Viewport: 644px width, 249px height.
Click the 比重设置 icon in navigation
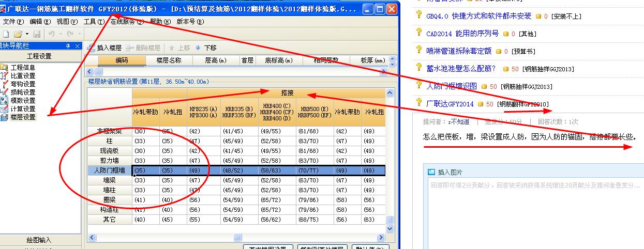pyautogui.click(x=4, y=76)
